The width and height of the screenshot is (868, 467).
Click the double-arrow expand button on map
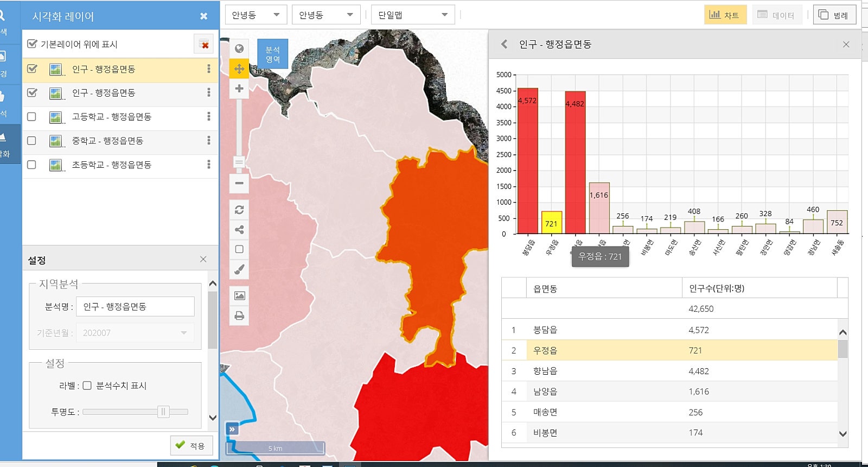tap(232, 429)
